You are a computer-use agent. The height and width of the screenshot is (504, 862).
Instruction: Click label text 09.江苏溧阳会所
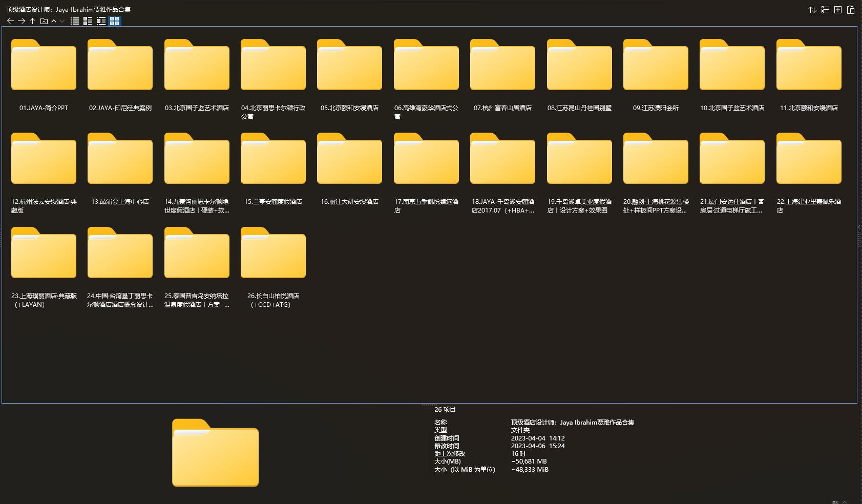click(x=656, y=108)
